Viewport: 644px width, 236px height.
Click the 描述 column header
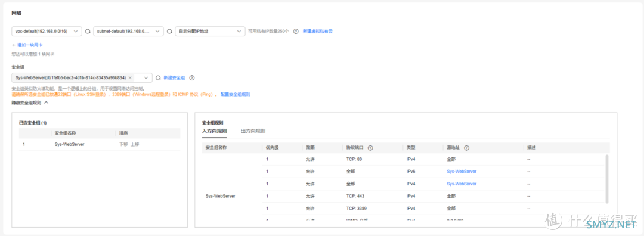[x=532, y=148]
